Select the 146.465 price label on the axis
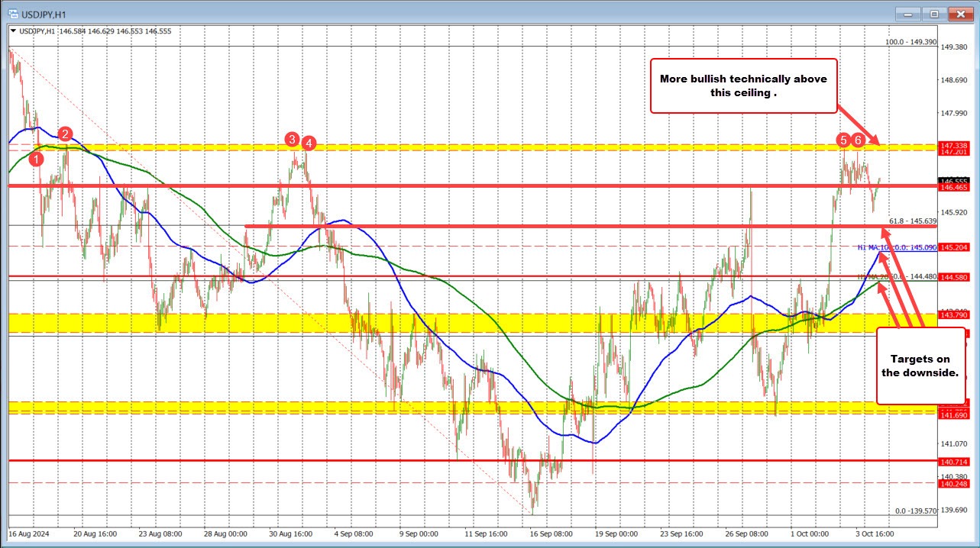This screenshot has height=548, width=980. pos(956,188)
